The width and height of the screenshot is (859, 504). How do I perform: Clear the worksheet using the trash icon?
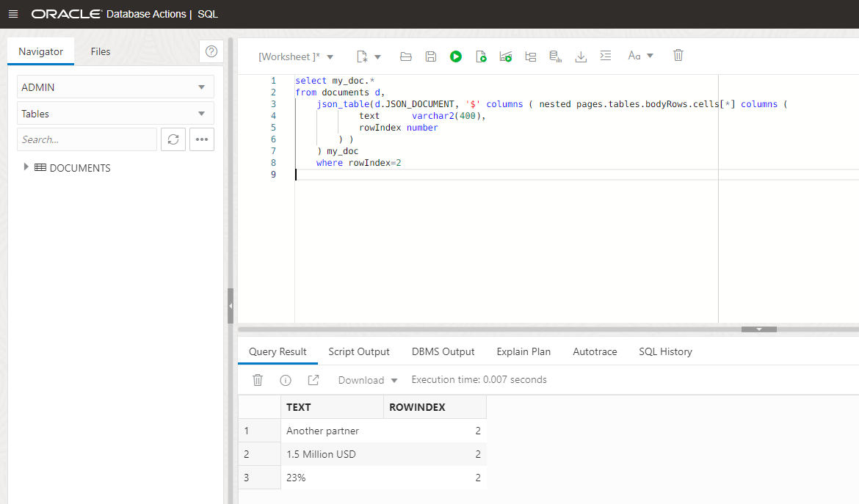(678, 55)
